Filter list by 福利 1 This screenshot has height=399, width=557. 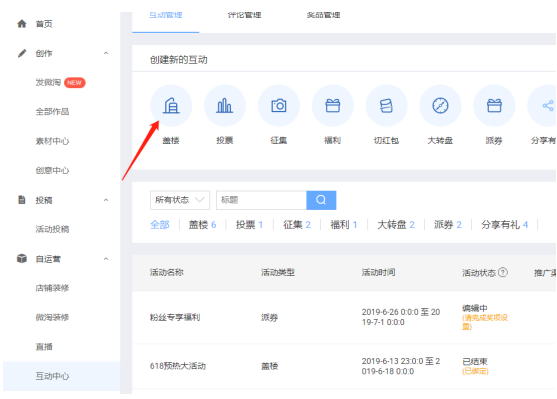344,225
